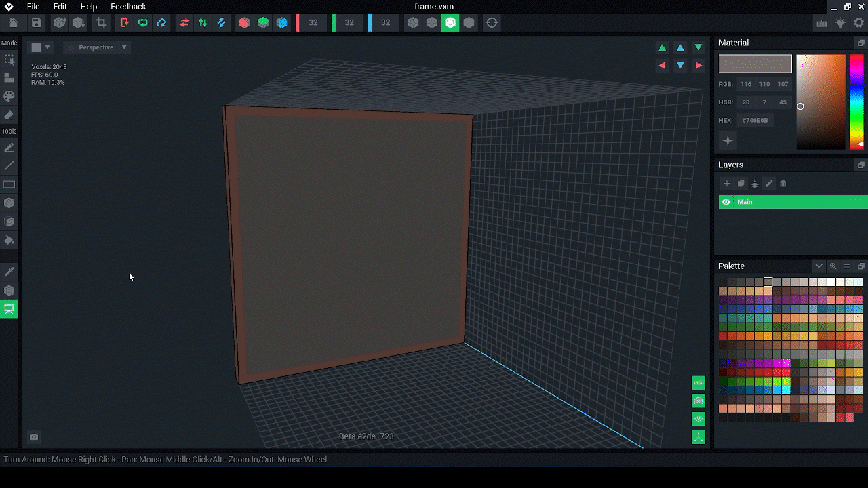Open the Feedback menu
Image resolution: width=868 pixels, height=488 pixels.
128,7
